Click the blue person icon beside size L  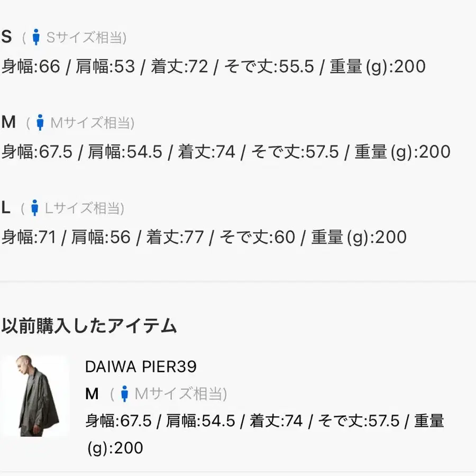click(34, 208)
